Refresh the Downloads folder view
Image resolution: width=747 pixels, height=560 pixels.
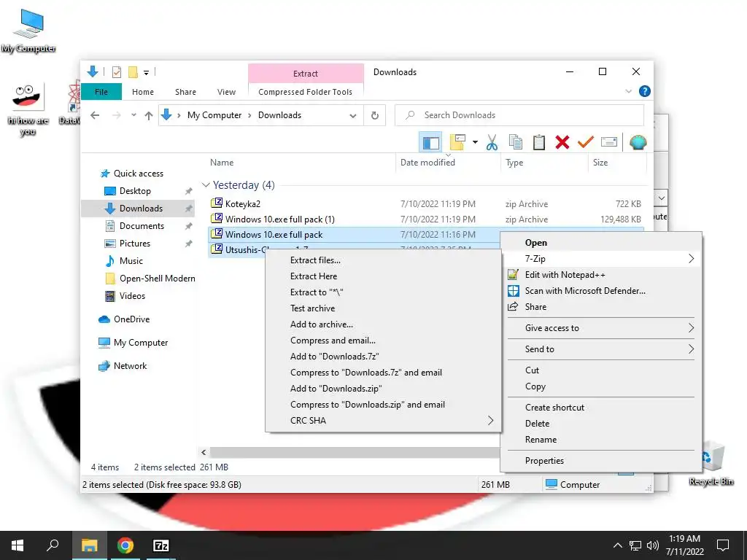[x=375, y=115]
